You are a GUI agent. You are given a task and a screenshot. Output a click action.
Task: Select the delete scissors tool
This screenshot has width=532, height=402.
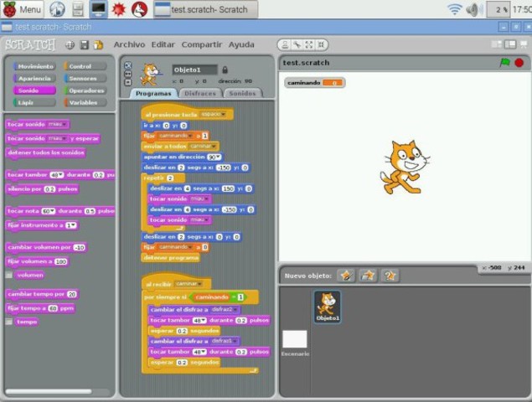coord(297,44)
